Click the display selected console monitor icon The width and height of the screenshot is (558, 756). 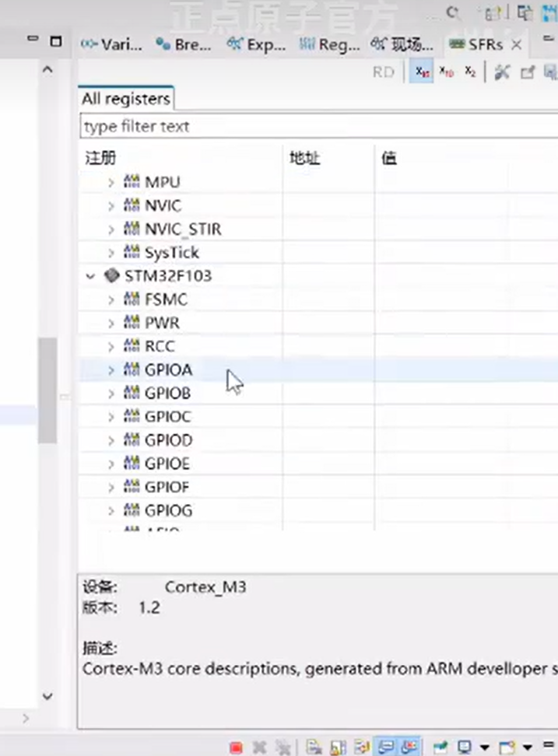(464, 747)
